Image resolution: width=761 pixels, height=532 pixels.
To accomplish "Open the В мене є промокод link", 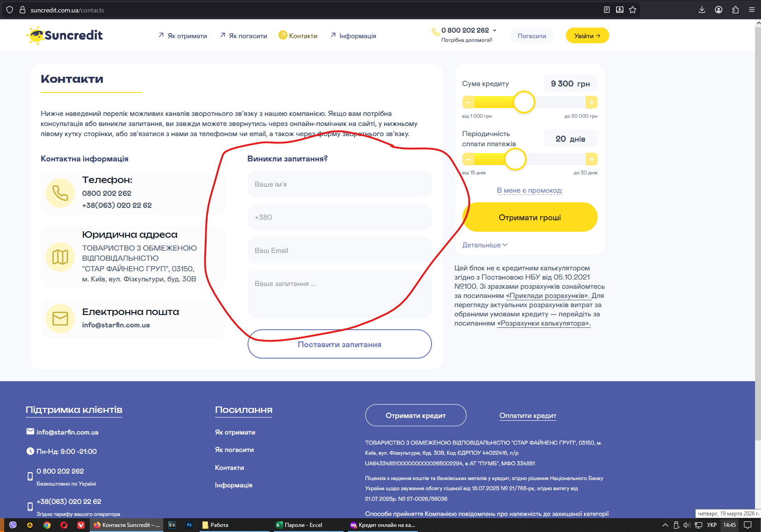I will [x=530, y=190].
